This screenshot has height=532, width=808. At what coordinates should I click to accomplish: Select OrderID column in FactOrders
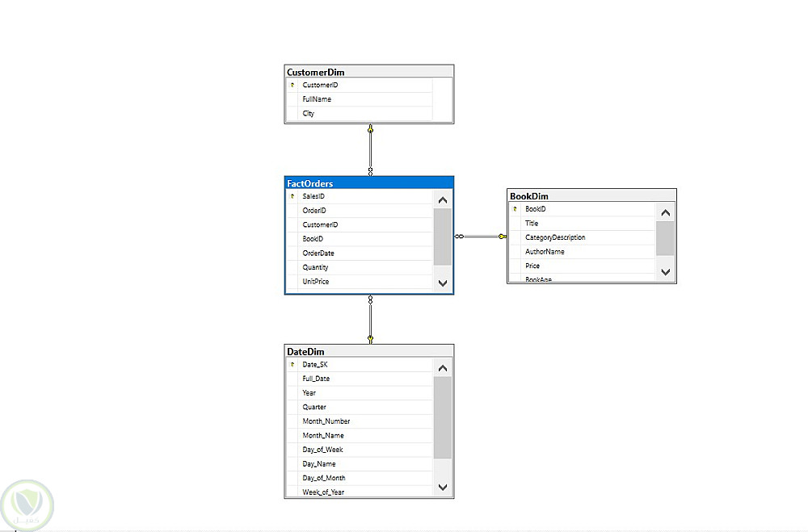pos(360,211)
